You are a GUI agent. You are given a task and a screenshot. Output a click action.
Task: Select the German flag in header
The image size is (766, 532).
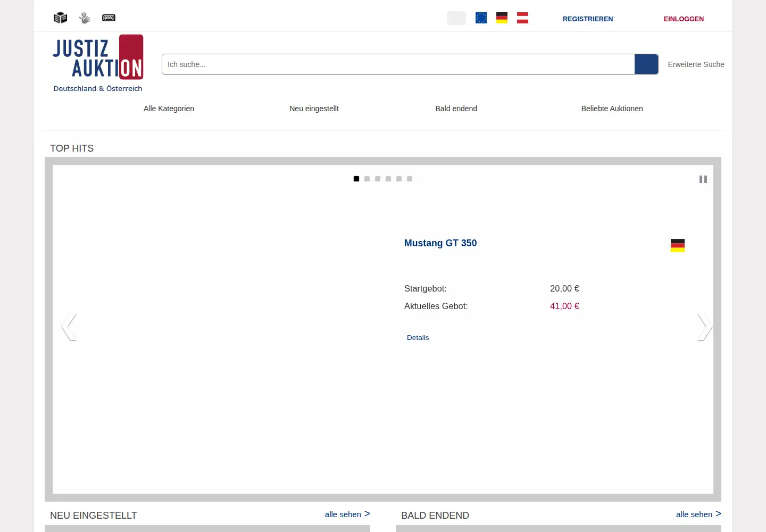[x=502, y=18]
